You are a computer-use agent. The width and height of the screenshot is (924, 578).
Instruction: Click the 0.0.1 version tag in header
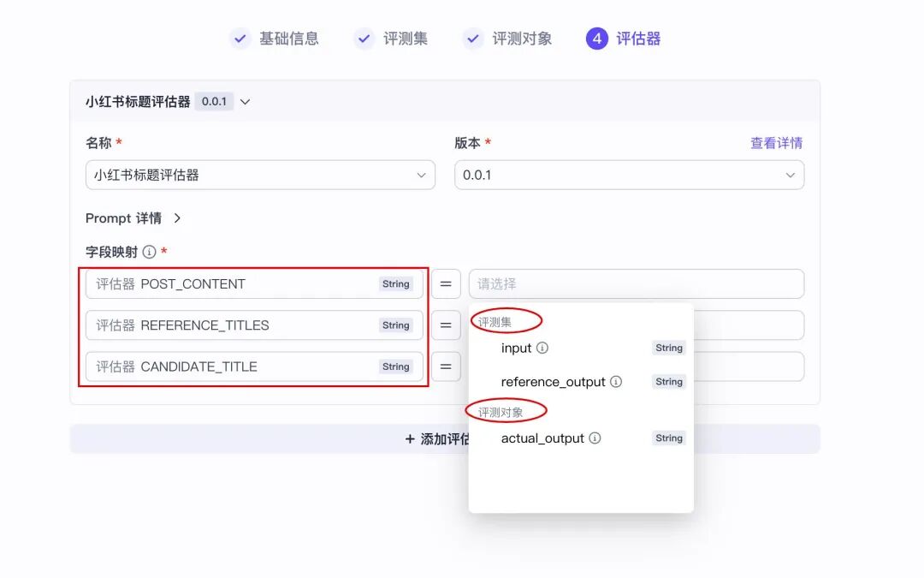coord(214,101)
